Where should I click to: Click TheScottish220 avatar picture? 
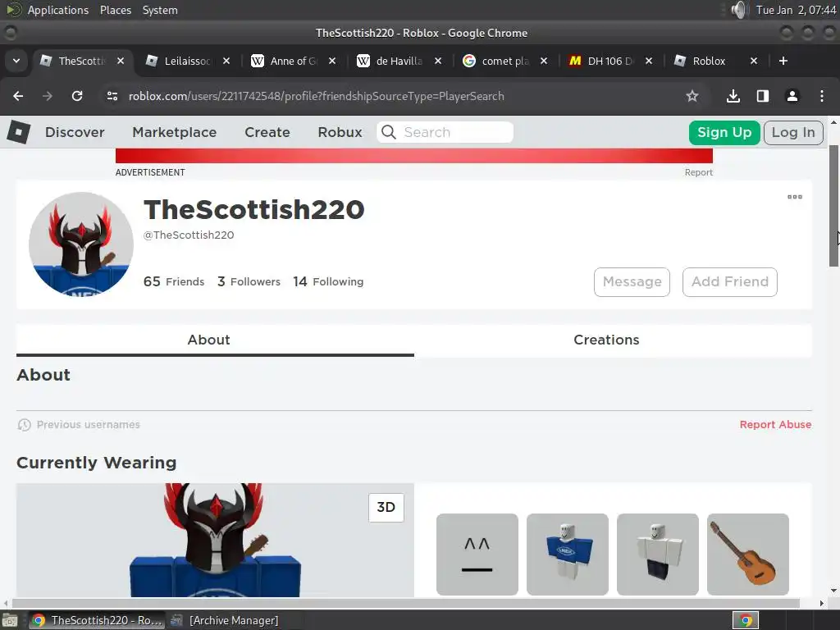81,244
